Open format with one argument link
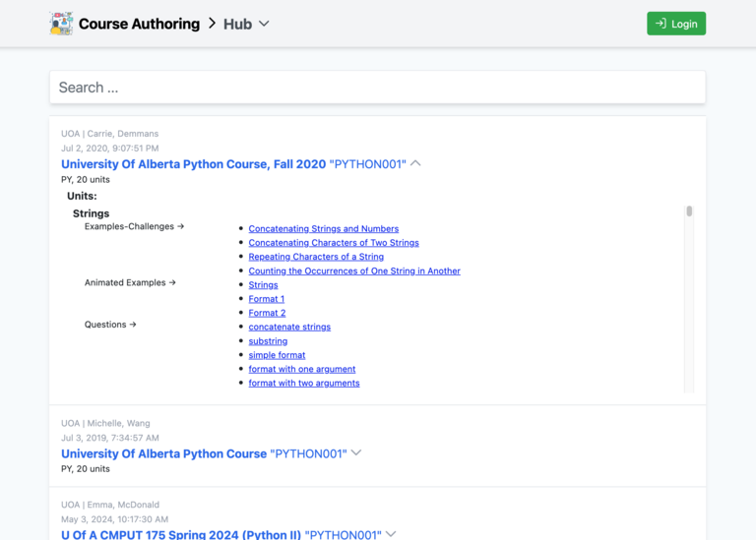Screen dimensions: 756x540 click(x=302, y=369)
